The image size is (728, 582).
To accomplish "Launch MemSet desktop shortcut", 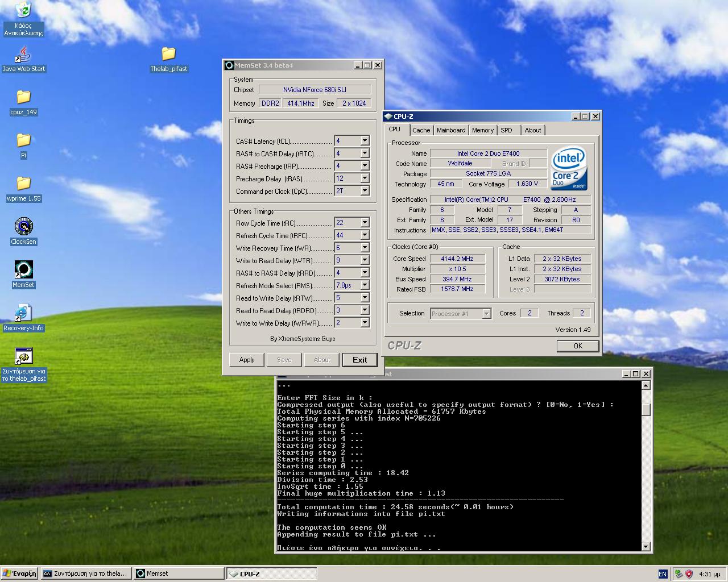I will tap(23, 270).
